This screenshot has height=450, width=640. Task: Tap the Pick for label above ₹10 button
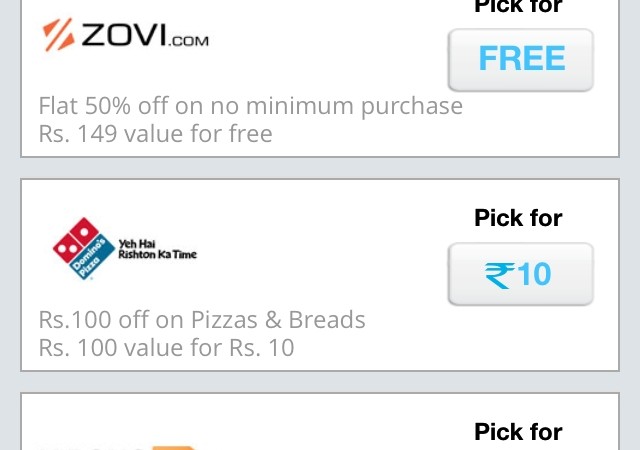point(518,218)
